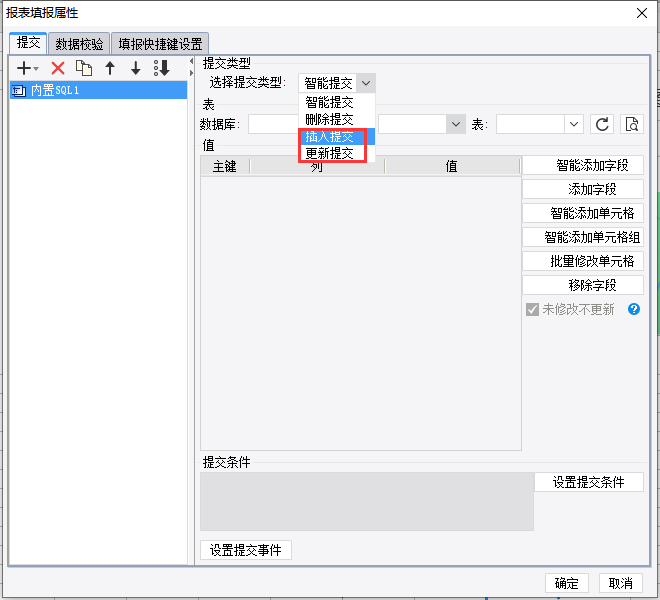The height and width of the screenshot is (600, 660).
Task: Refresh the table list
Action: point(602,124)
